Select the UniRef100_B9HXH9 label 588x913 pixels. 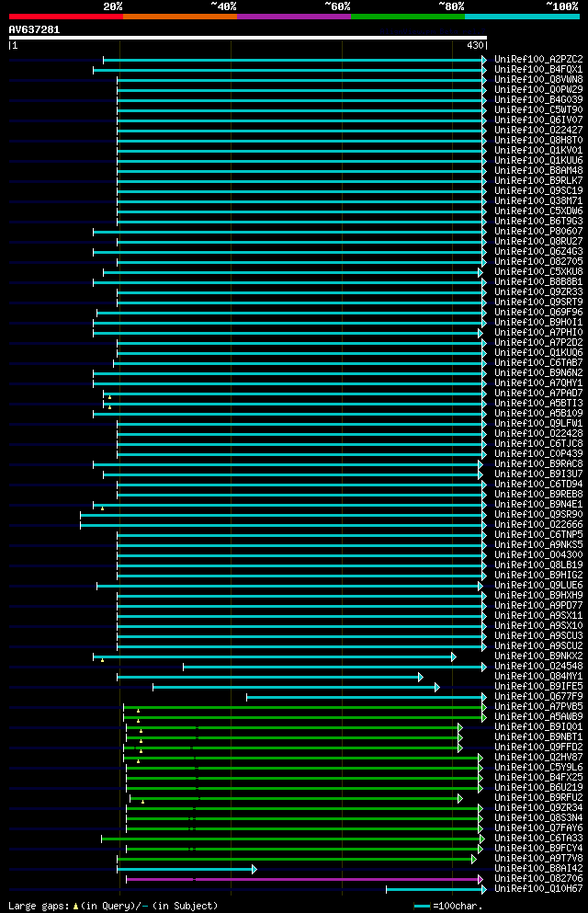[538, 596]
